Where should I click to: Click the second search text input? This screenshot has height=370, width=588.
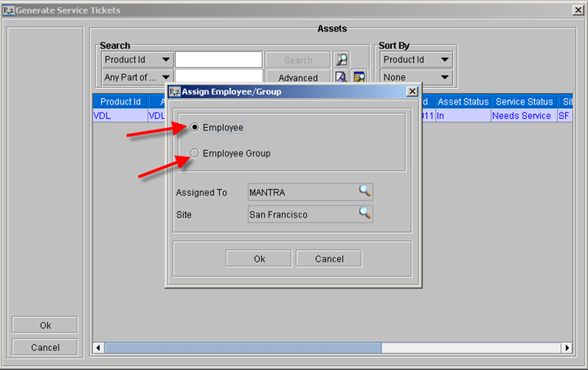[x=218, y=76]
